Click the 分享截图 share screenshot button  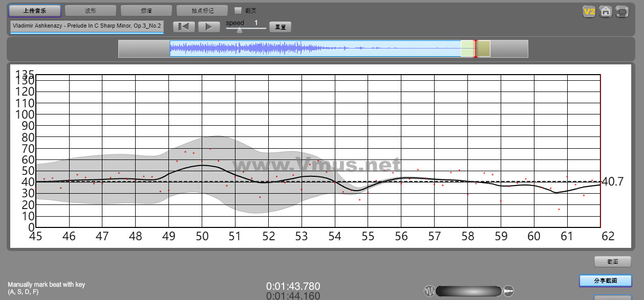click(605, 281)
